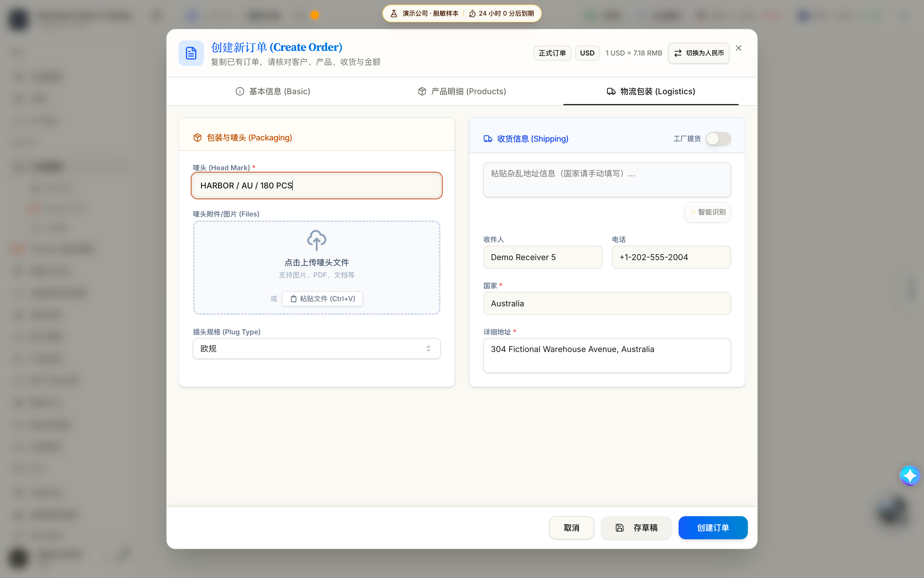Click the 包装与唛头 (Packaging) section heading
The width and height of the screenshot is (924, 578).
tap(249, 138)
